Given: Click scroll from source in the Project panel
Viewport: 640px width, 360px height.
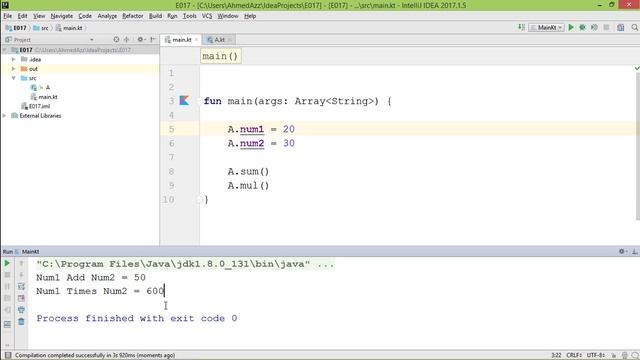Looking at the screenshot, I should [x=116, y=40].
